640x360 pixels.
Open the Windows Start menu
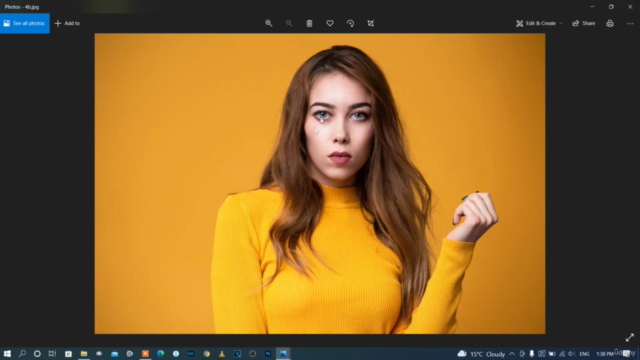7,353
